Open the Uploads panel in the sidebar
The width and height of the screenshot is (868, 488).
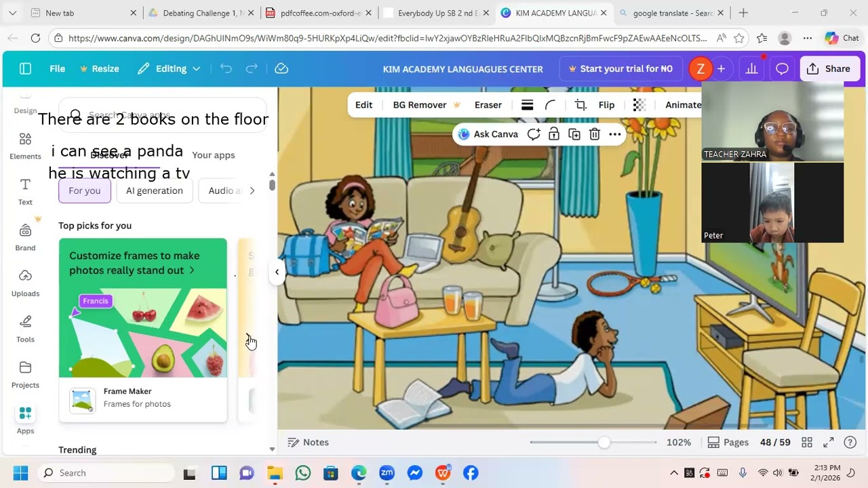pyautogui.click(x=25, y=283)
